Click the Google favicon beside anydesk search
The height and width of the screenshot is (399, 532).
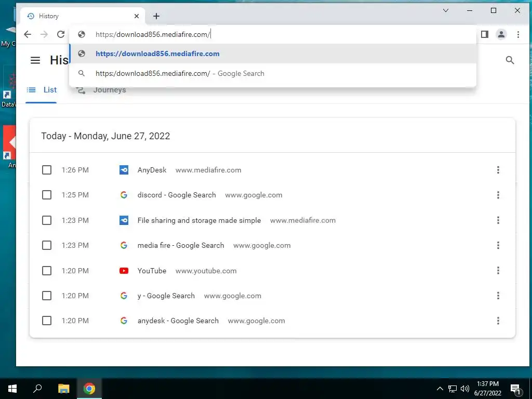pyautogui.click(x=124, y=321)
